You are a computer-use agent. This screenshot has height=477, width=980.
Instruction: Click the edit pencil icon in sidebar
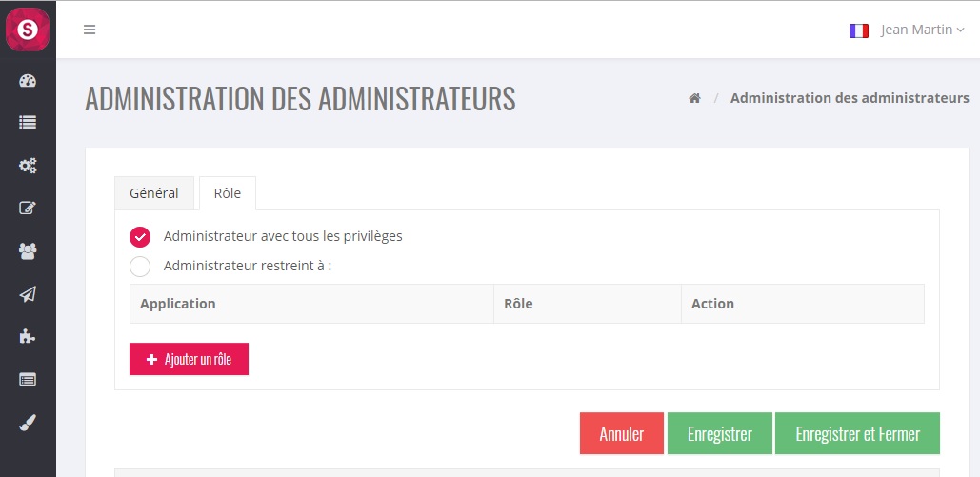(x=28, y=209)
